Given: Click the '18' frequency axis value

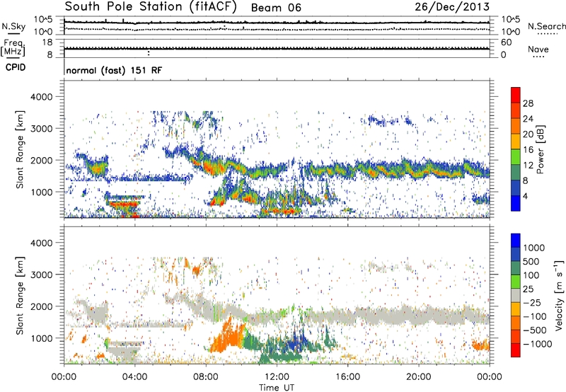Looking at the screenshot, I should (47, 42).
